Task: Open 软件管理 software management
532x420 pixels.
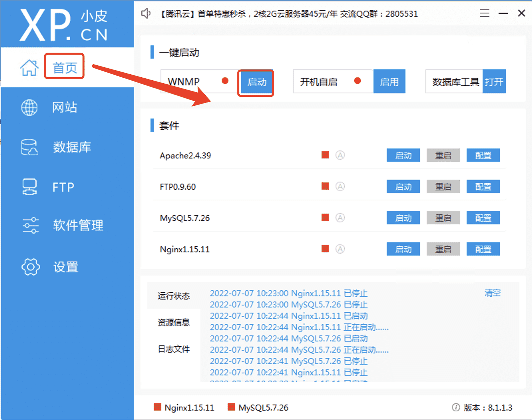Action: coord(78,225)
